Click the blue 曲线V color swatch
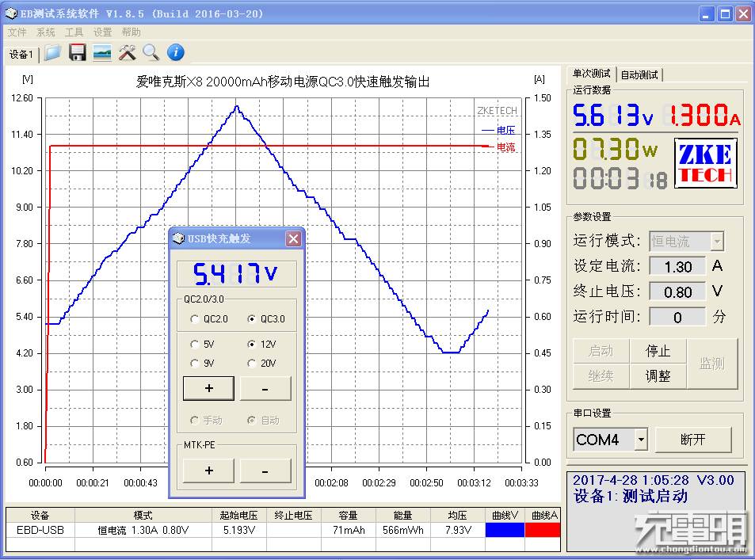 pyautogui.click(x=505, y=530)
